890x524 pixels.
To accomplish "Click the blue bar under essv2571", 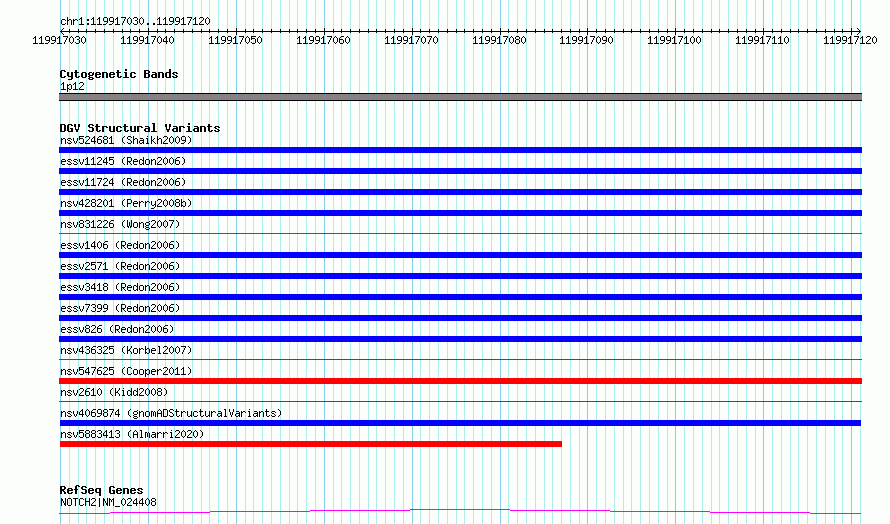I will [x=460, y=276].
